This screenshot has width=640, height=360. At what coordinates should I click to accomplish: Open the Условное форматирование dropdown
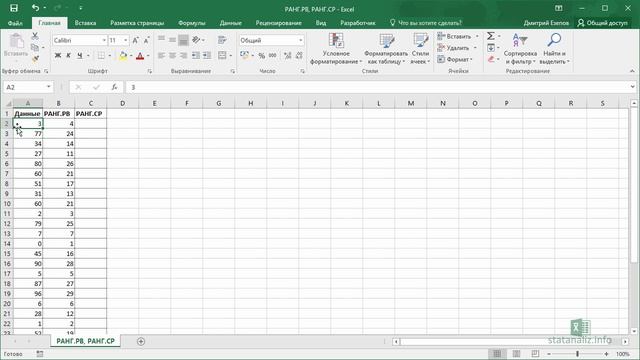pos(336,49)
